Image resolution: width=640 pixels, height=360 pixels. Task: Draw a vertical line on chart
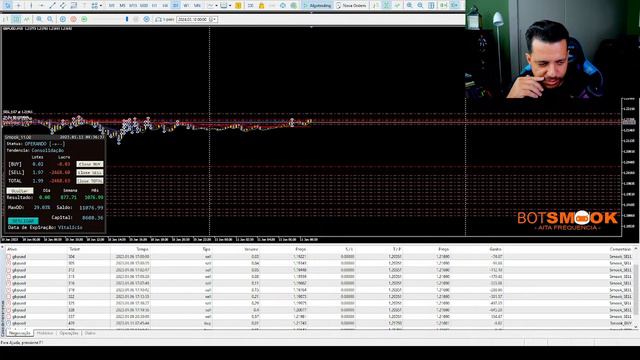[31, 5]
